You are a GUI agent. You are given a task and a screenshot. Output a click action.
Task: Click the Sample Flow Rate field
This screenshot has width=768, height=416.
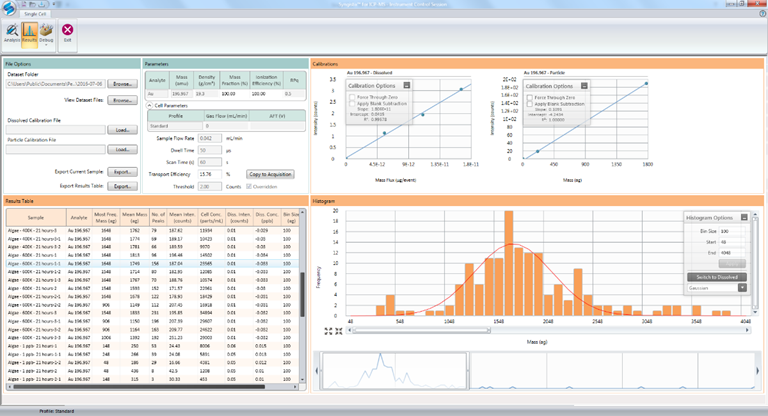pos(210,138)
